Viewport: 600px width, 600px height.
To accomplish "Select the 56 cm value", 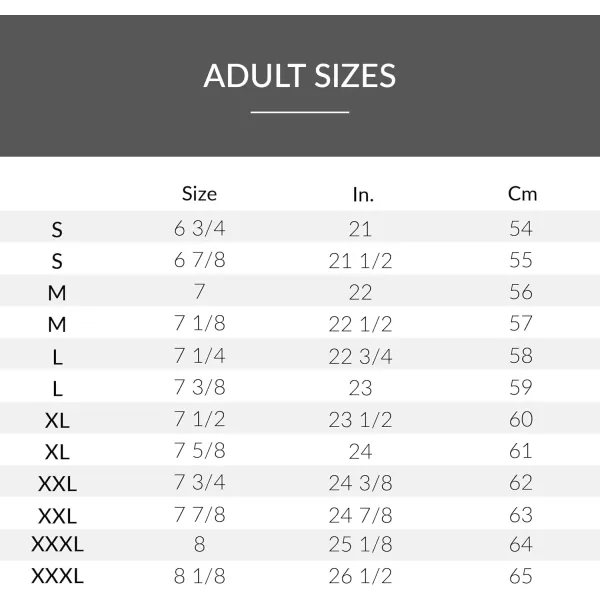I will tap(521, 292).
